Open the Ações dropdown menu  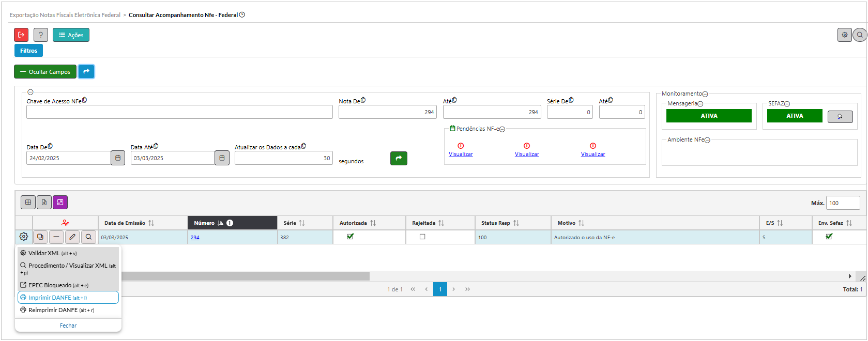click(71, 35)
